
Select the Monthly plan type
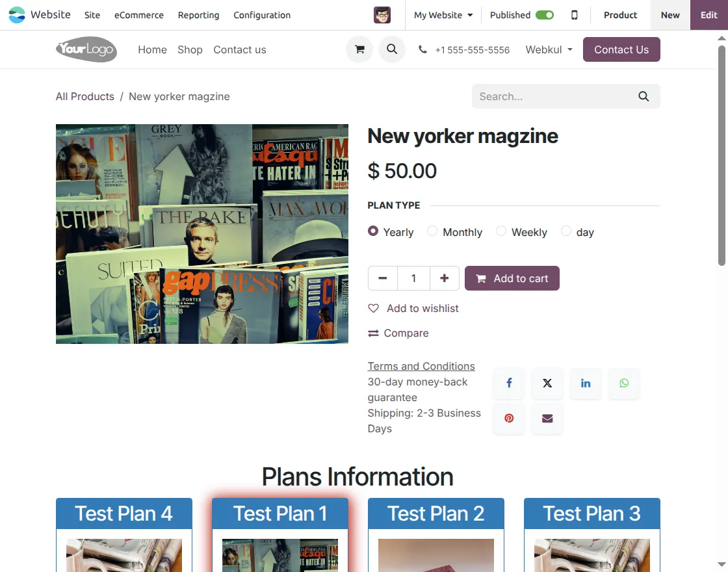(x=433, y=231)
